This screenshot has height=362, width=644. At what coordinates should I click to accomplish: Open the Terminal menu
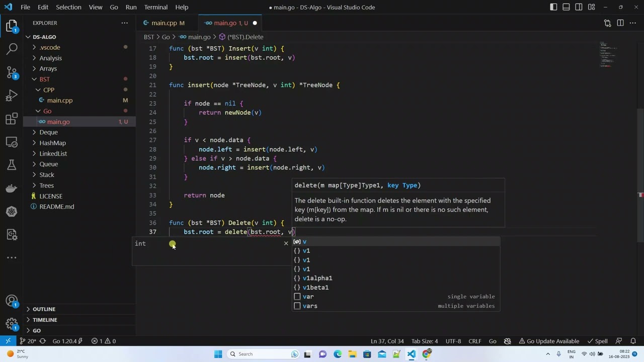(156, 7)
